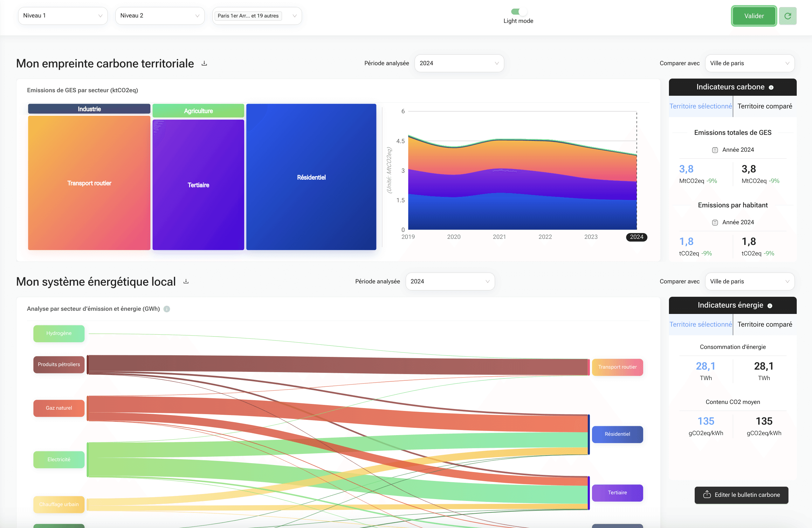Click the Chauffage urbain Sankey node
The image size is (812, 528).
click(x=59, y=504)
